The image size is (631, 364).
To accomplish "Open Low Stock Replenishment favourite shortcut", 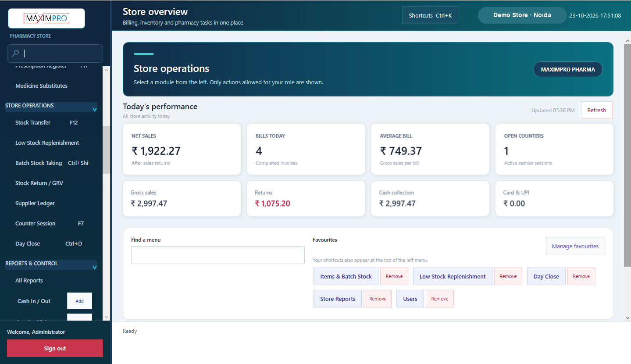I will (453, 276).
